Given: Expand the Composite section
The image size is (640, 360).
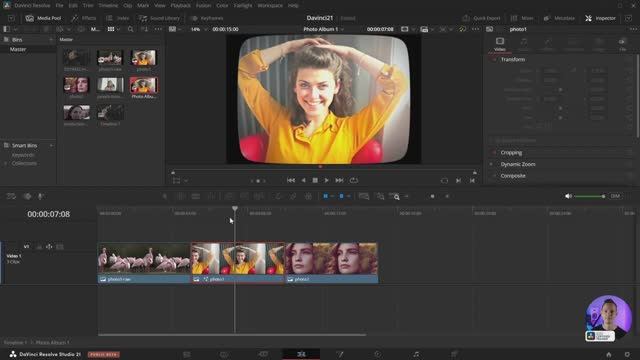Looking at the screenshot, I should pos(513,176).
